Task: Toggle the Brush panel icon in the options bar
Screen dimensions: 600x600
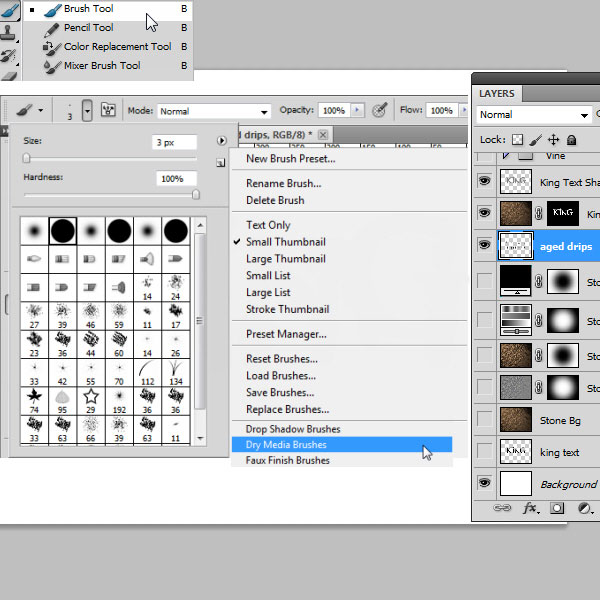Action: tap(108, 110)
